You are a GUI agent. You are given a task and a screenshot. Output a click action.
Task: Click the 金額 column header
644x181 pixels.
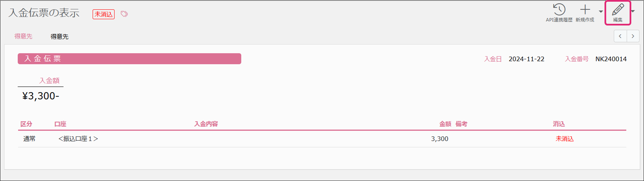point(445,124)
